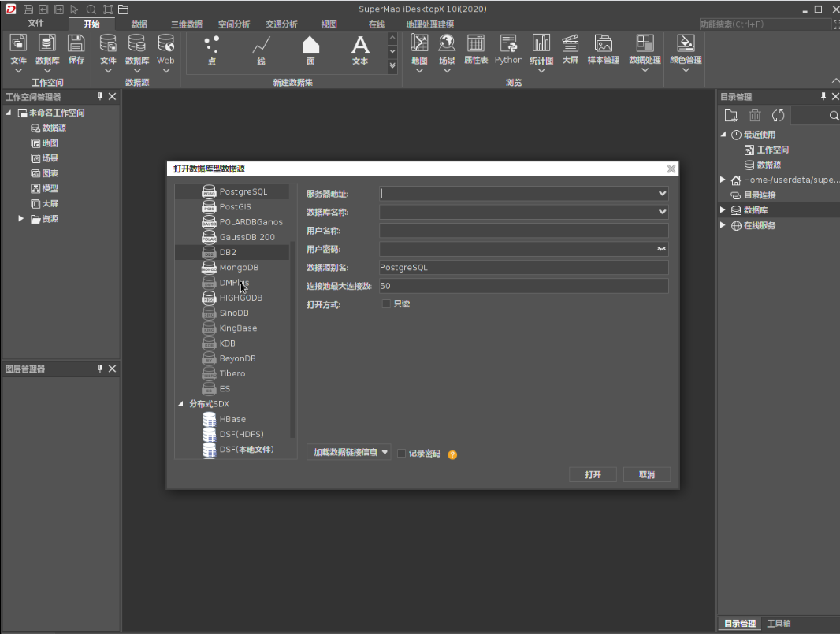
Task: Click the refresh icon in 目录管理 panel
Action: pos(778,115)
